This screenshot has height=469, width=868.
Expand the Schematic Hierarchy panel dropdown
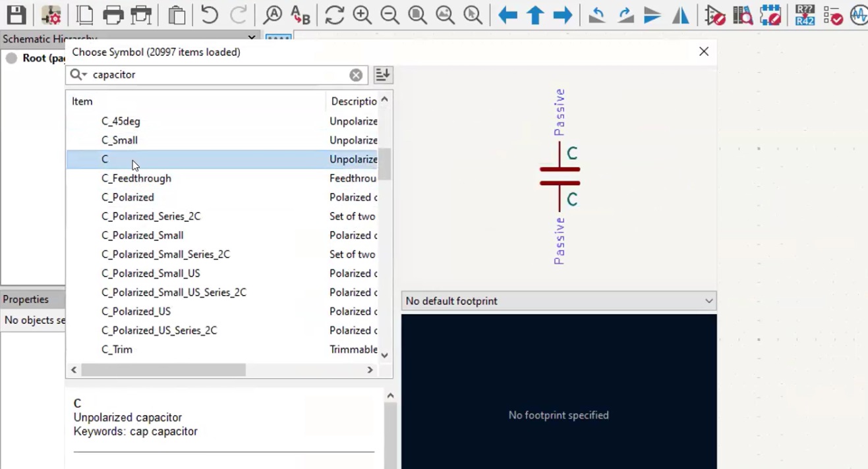click(251, 38)
